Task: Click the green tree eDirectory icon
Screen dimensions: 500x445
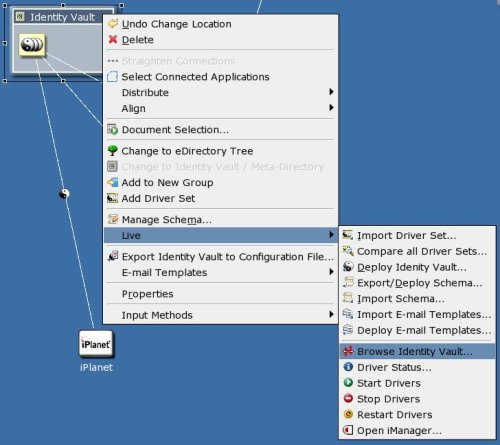Action: coord(113,151)
